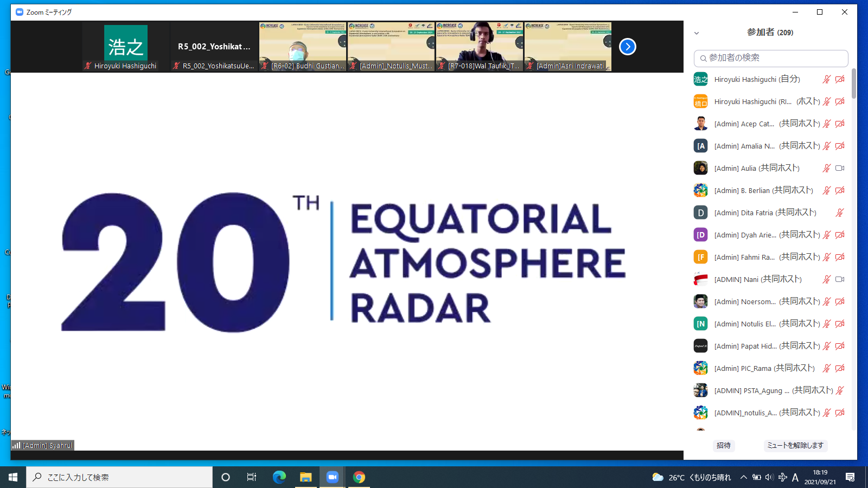Click the mic icon for [Admin] Amalia N...

[826, 146]
